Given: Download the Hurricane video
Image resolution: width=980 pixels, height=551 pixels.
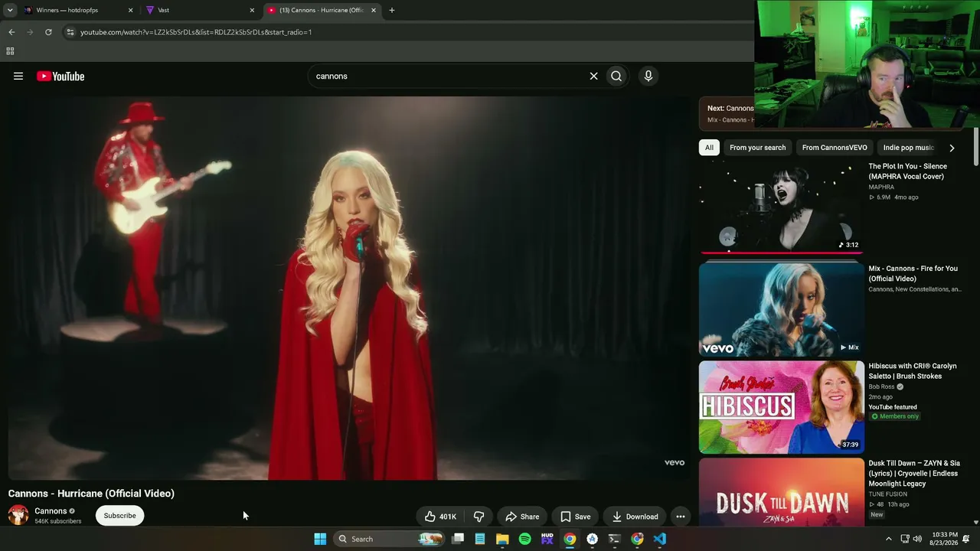Looking at the screenshot, I should tap(635, 517).
